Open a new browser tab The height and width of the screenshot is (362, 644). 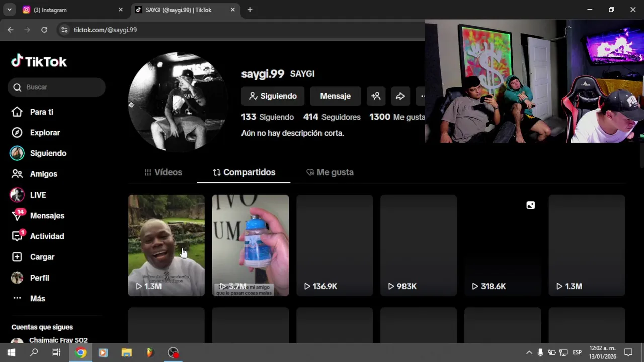[x=250, y=10]
